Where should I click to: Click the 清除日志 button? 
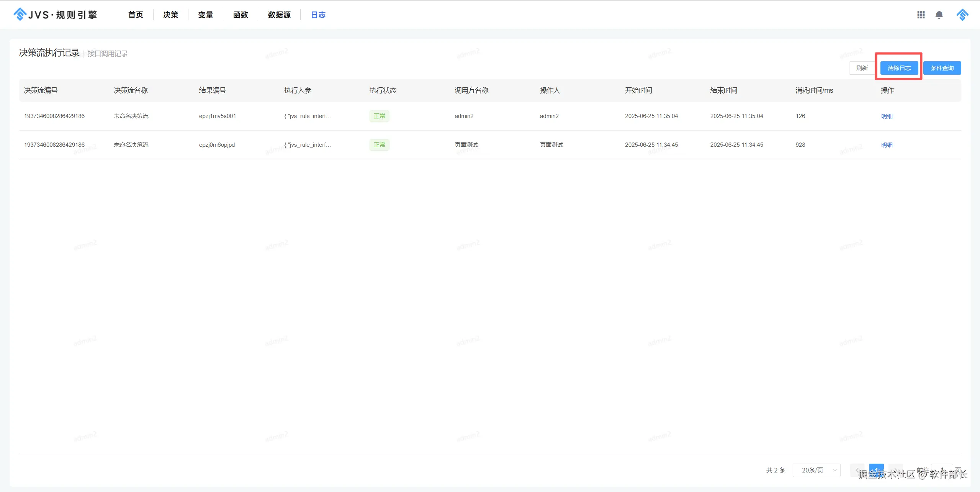click(x=899, y=68)
